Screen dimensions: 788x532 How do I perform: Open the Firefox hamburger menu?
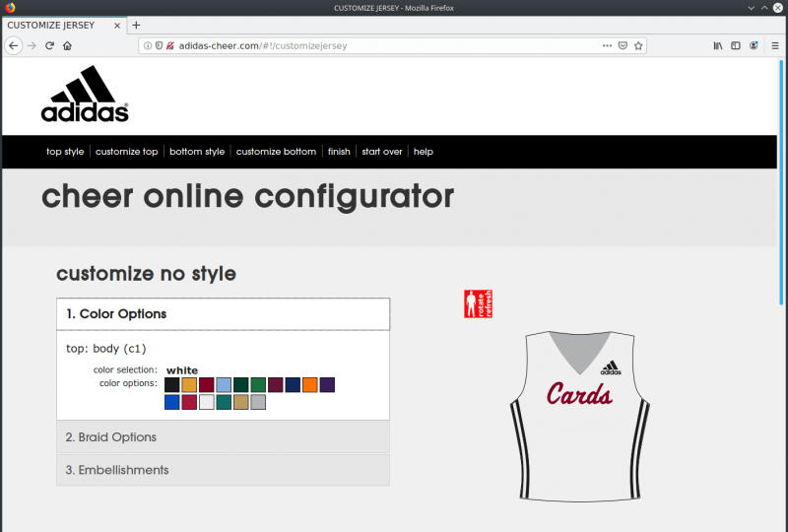tap(775, 45)
